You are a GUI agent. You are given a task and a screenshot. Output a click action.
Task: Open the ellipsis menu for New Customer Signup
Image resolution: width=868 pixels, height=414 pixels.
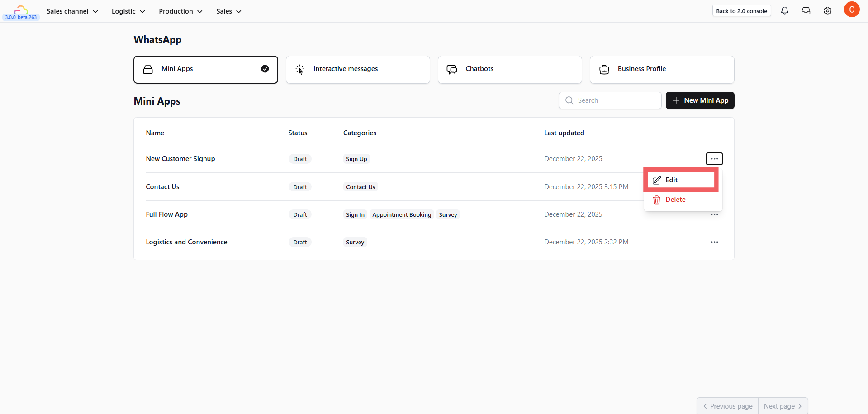click(x=714, y=159)
